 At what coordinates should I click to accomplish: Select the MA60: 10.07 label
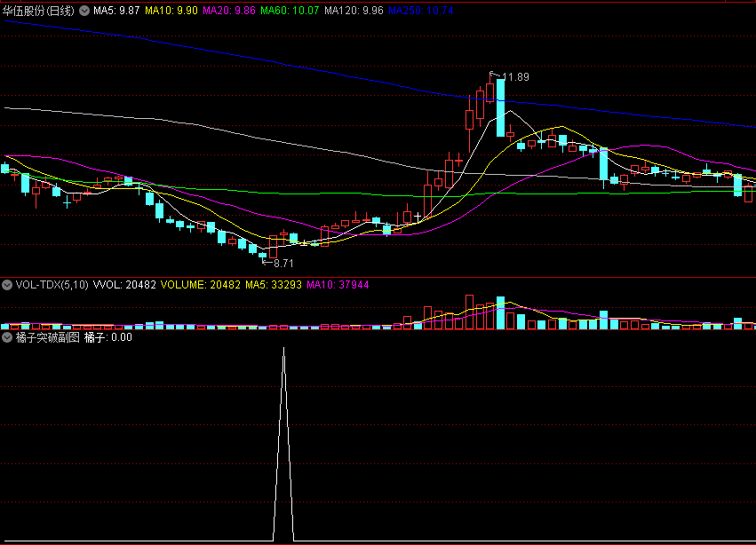290,11
